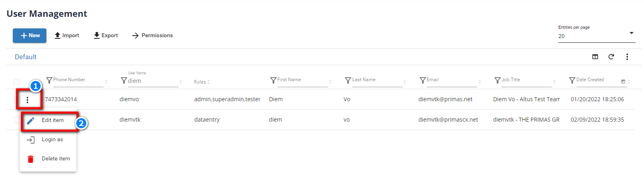Click the filter icon for Email column
The width and height of the screenshot is (644, 176).
coord(423,80)
